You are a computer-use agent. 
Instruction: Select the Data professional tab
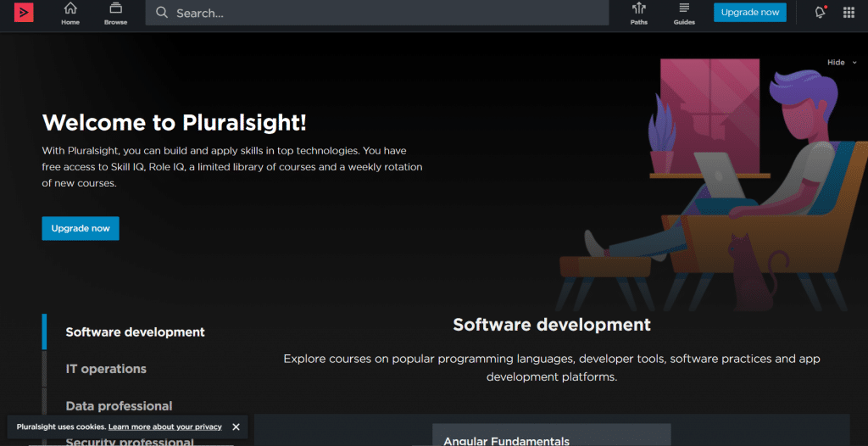click(x=119, y=405)
